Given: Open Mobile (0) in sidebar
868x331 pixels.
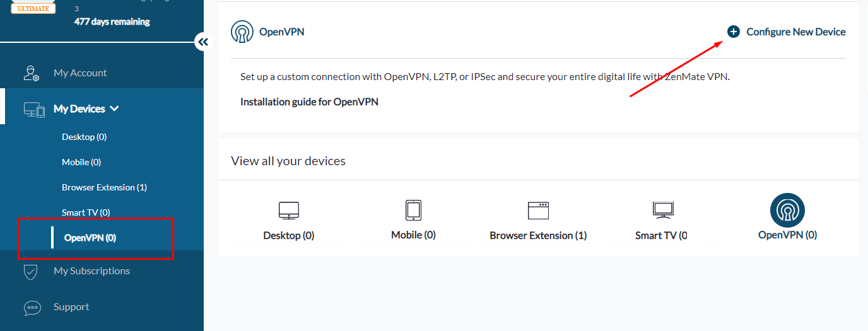Looking at the screenshot, I should (x=81, y=162).
